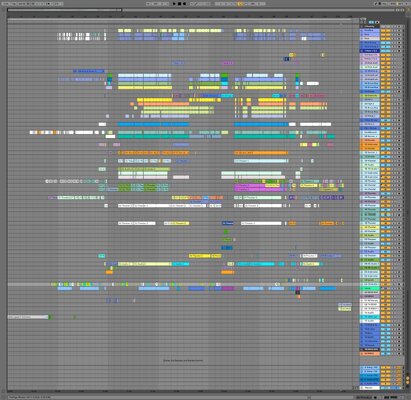This screenshot has height=400, width=411.
Task: Select the white Master track header at bottom
Action: (x=370, y=388)
